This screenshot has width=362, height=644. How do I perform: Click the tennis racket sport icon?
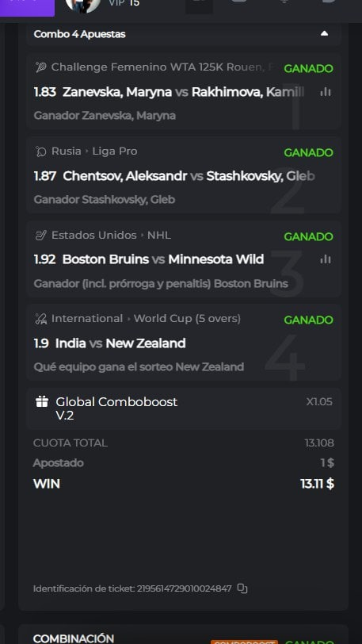point(40,67)
